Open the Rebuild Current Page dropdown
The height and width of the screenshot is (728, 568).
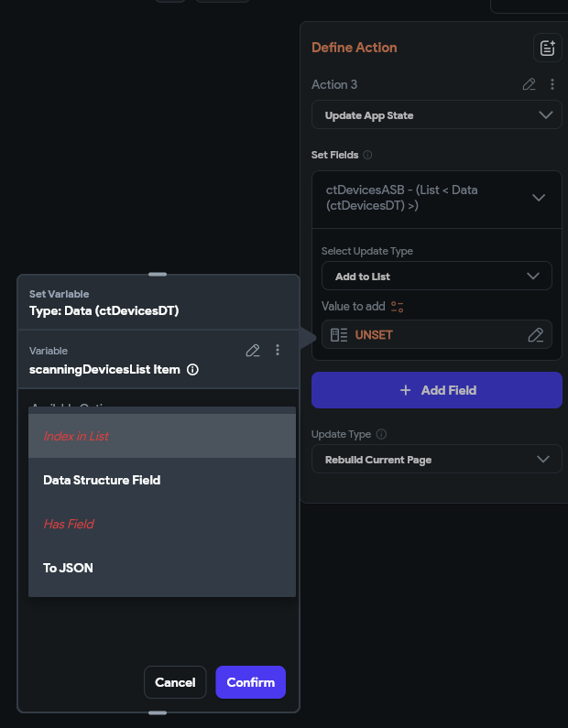click(x=436, y=459)
